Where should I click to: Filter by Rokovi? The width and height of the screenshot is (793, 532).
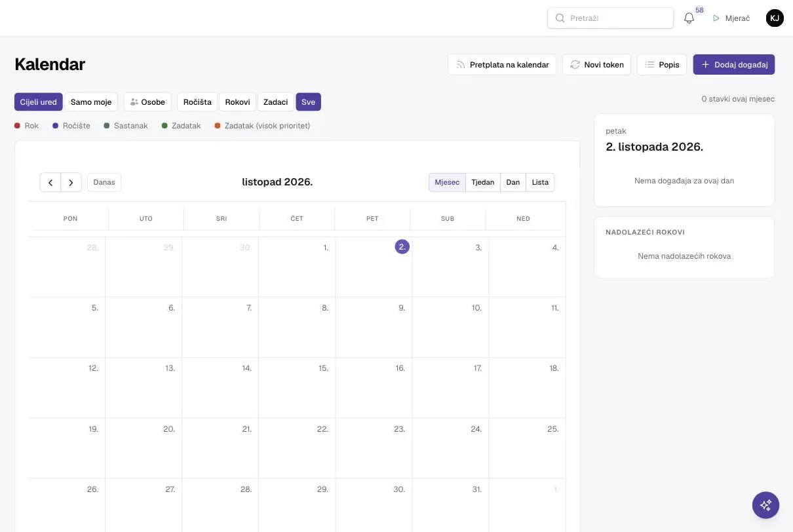click(237, 102)
